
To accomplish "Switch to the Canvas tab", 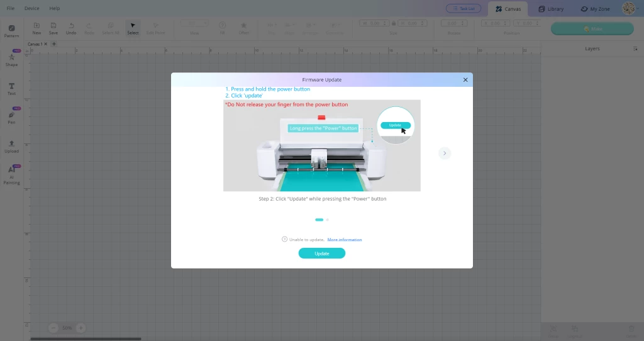I will coord(508,9).
